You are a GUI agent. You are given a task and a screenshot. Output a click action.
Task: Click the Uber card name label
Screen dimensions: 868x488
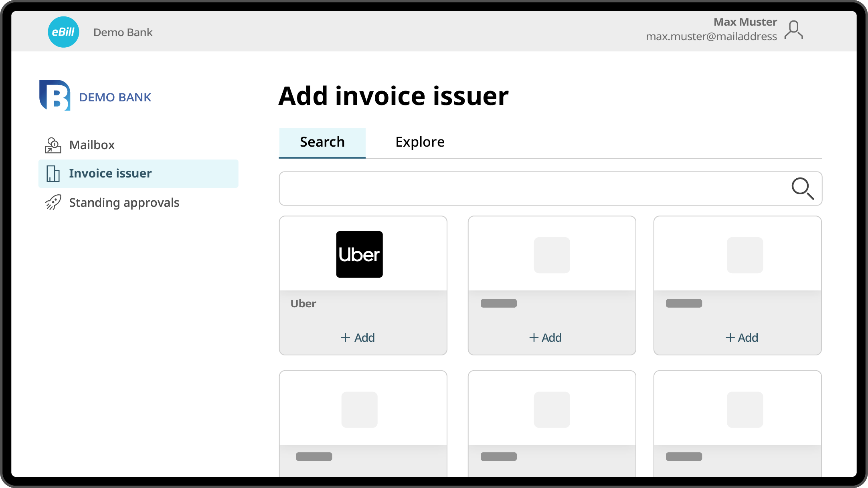[303, 304]
